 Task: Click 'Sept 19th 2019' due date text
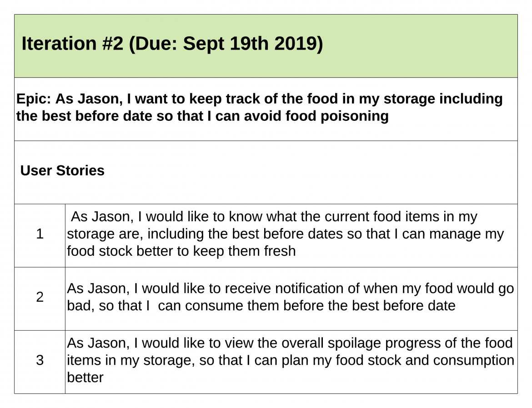[253, 44]
